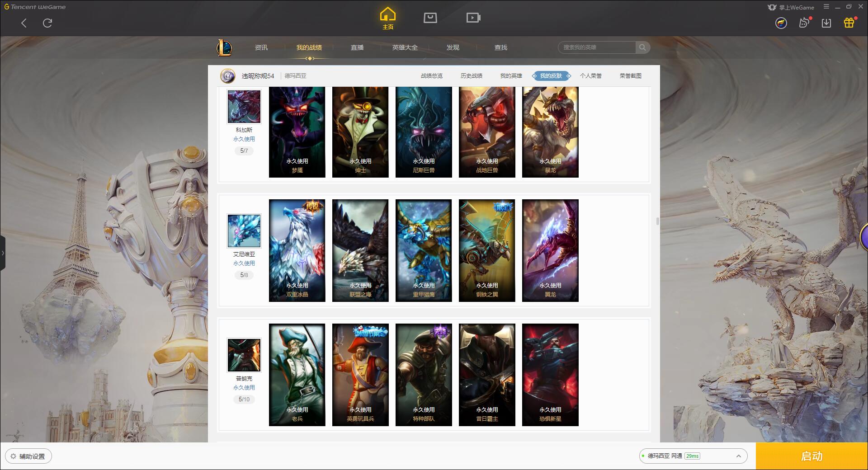Image resolution: width=868 pixels, height=470 pixels.
Task: Open 个人荣誉 sub-tab
Action: tap(591, 76)
